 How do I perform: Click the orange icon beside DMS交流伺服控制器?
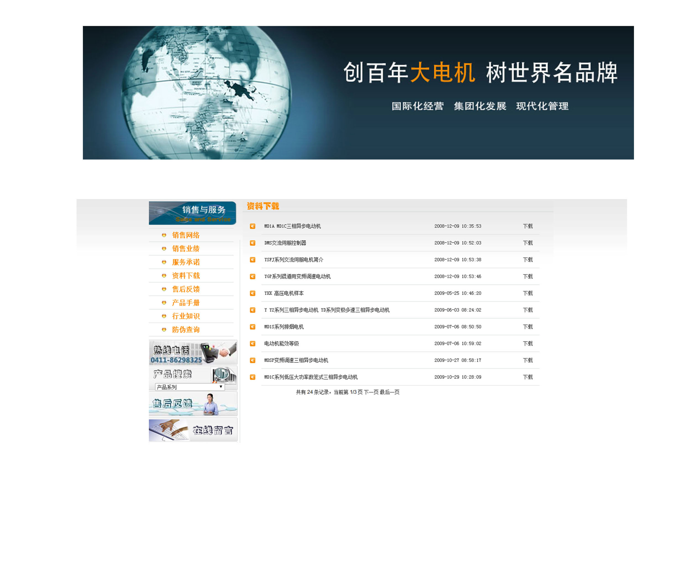pyautogui.click(x=252, y=243)
